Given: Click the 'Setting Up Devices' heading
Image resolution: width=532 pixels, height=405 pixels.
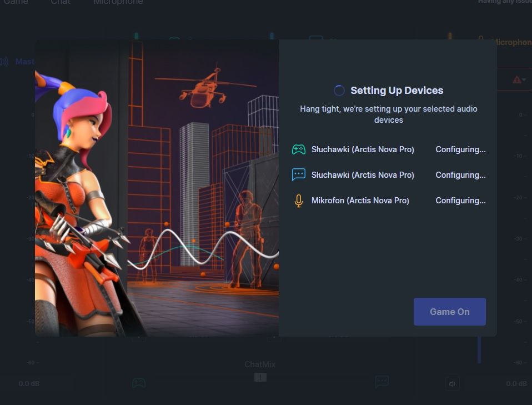Looking at the screenshot, I should pyautogui.click(x=397, y=91).
